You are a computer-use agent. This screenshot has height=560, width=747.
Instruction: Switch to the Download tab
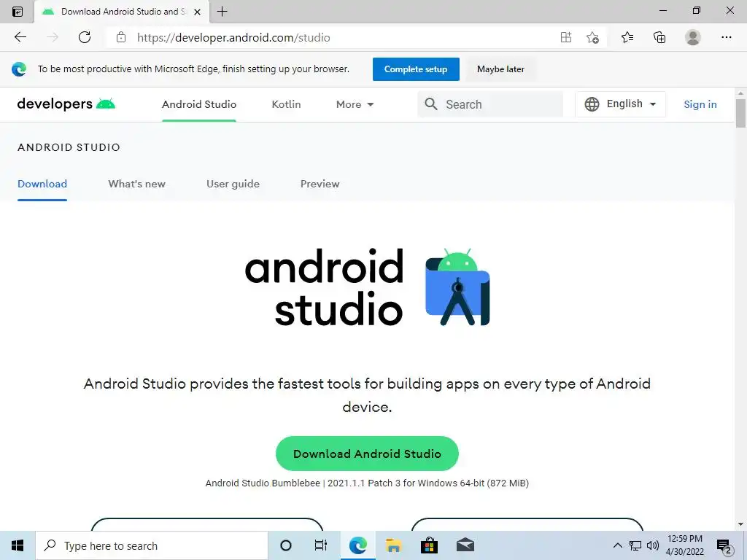coord(42,184)
